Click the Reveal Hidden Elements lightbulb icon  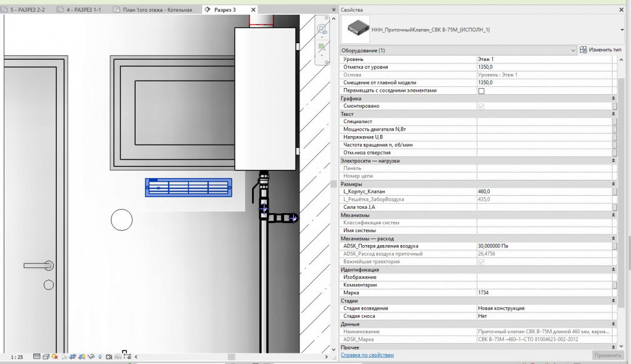[100, 357]
